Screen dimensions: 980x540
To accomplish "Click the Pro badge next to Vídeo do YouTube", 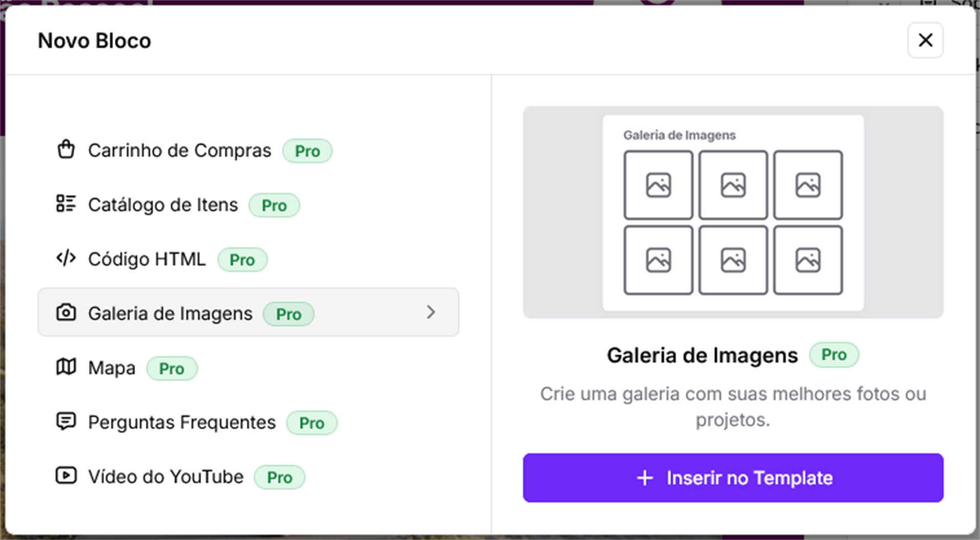I will [279, 477].
